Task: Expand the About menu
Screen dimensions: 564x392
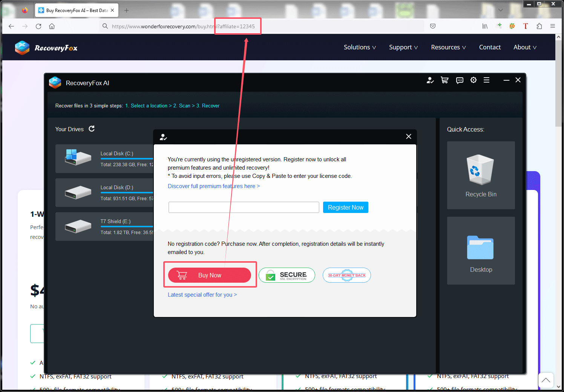Action: tap(524, 47)
